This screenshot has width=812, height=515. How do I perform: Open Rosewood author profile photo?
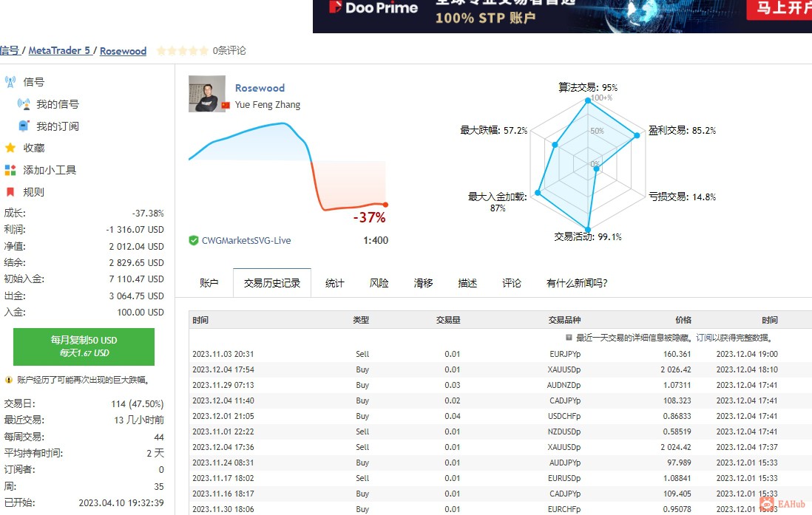point(206,94)
